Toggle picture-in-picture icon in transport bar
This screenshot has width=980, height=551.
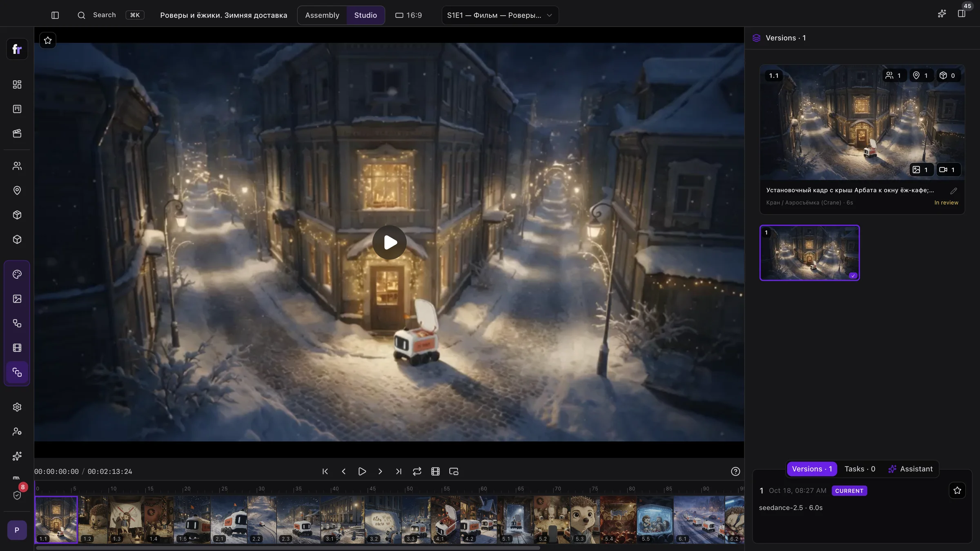click(454, 472)
